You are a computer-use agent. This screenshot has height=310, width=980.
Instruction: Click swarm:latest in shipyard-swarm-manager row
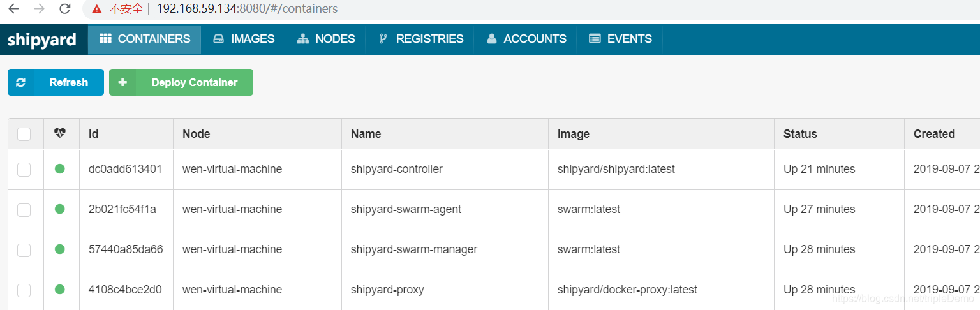(x=589, y=249)
